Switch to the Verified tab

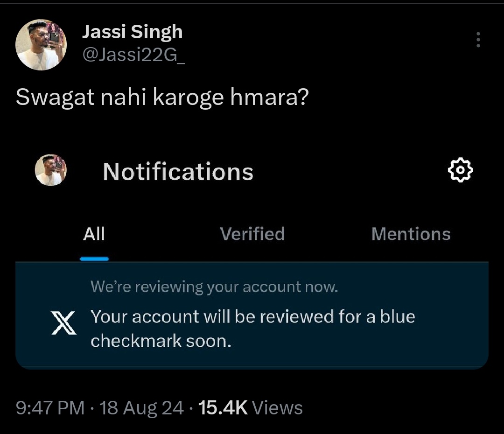tap(252, 234)
